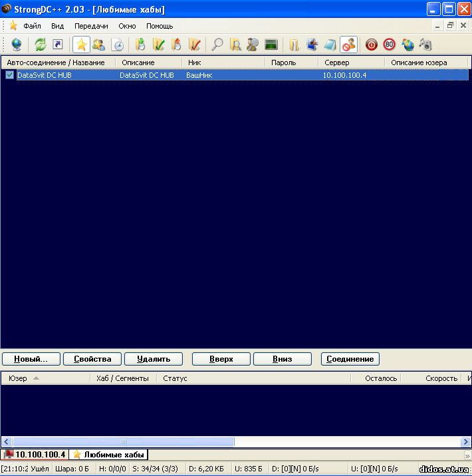Toggle auto-connect checkbox for DataSvit DC HUB
Image resolution: width=472 pixels, height=476 pixels.
pyautogui.click(x=9, y=74)
